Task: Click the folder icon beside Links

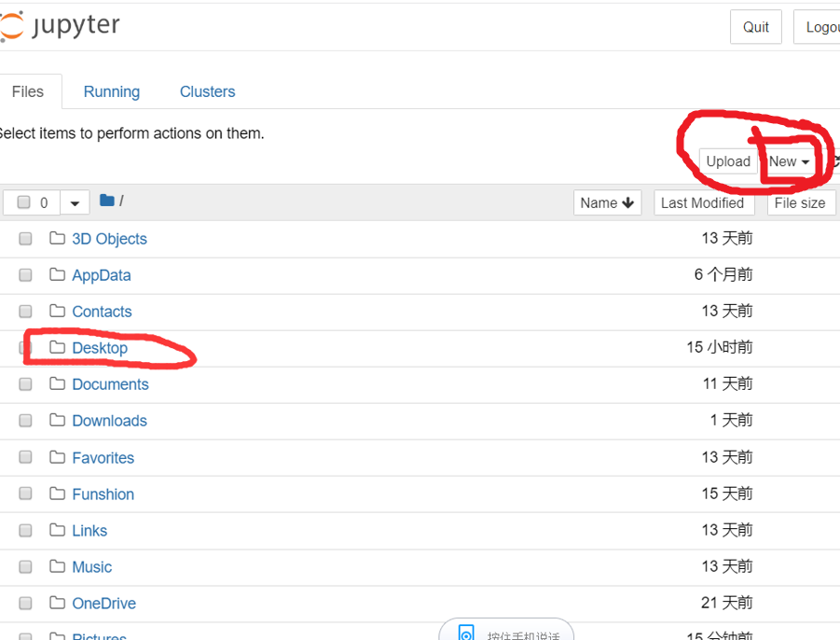Action: (57, 530)
